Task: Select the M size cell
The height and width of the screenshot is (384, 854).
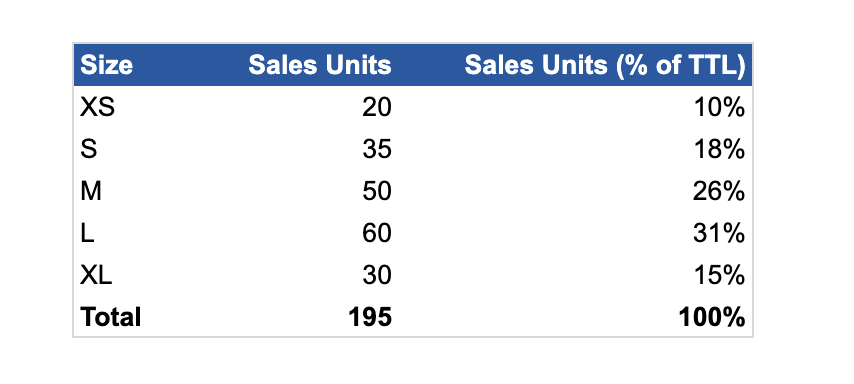Action: [x=90, y=192]
